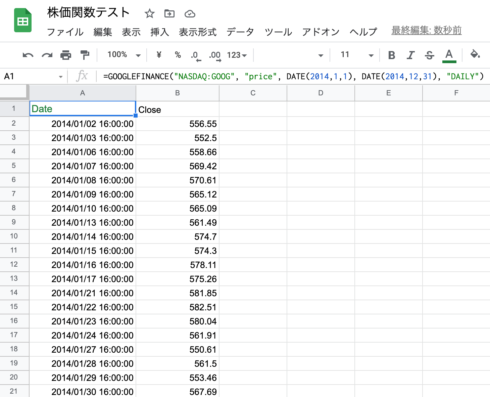The width and height of the screenshot is (490, 397).
Task: Open the 挿入 menu
Action: [160, 32]
